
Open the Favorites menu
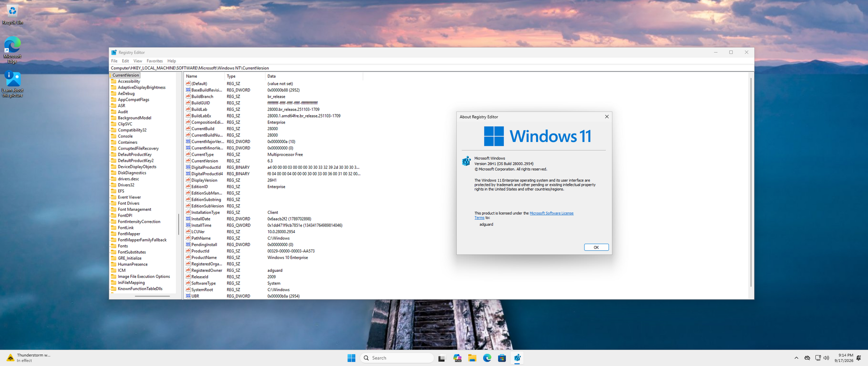(154, 61)
